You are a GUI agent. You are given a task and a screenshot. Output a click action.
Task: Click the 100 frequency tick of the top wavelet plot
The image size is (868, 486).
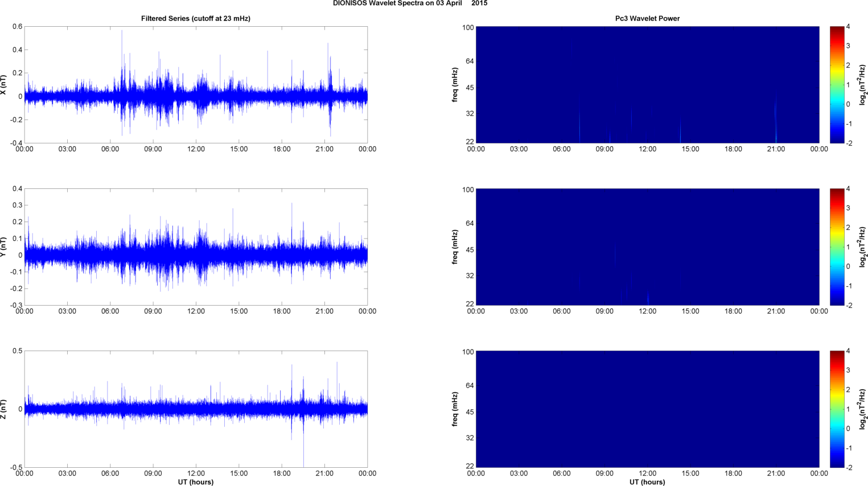[x=468, y=28]
